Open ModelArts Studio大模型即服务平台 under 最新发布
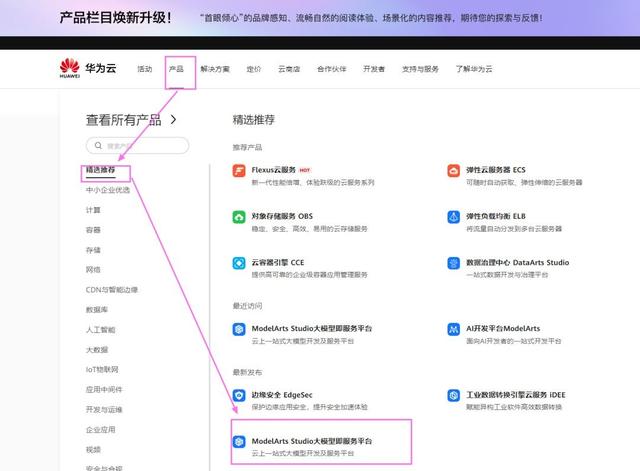The width and height of the screenshot is (640, 471). pos(312,442)
